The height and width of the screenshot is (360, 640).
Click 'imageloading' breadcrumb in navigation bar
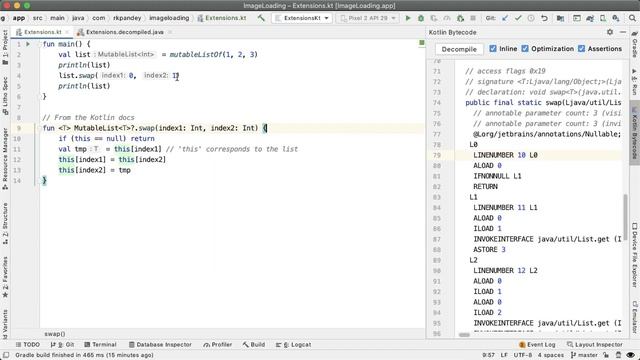click(169, 18)
